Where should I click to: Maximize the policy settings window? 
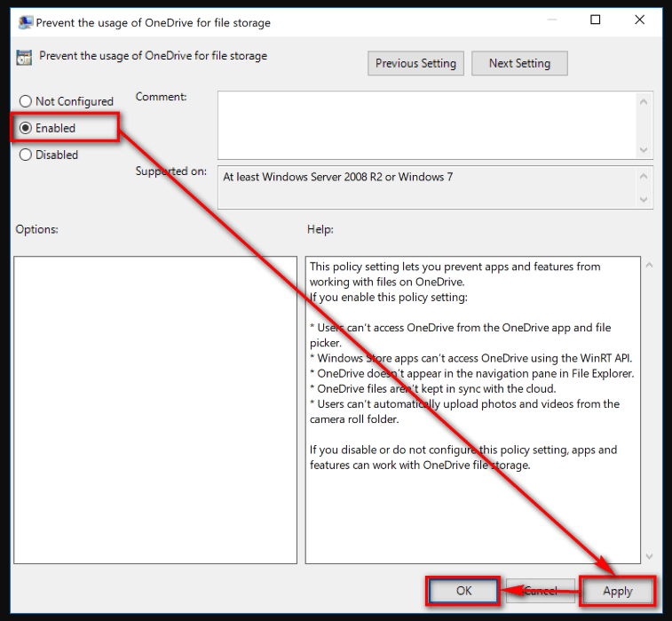596,20
